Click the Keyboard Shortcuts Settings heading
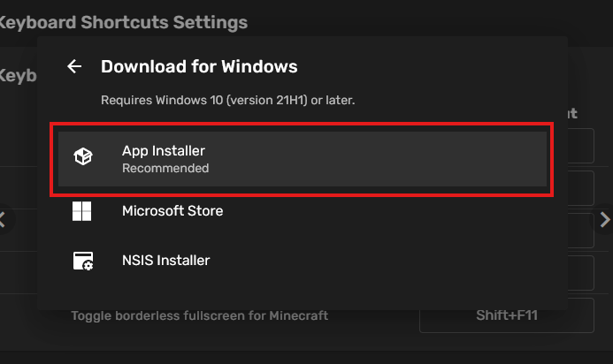 click(x=124, y=22)
